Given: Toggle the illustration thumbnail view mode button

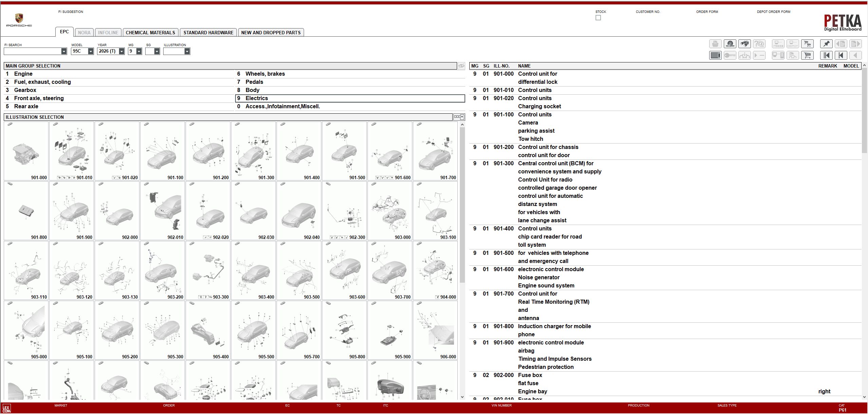Looking at the screenshot, I should point(459,117).
